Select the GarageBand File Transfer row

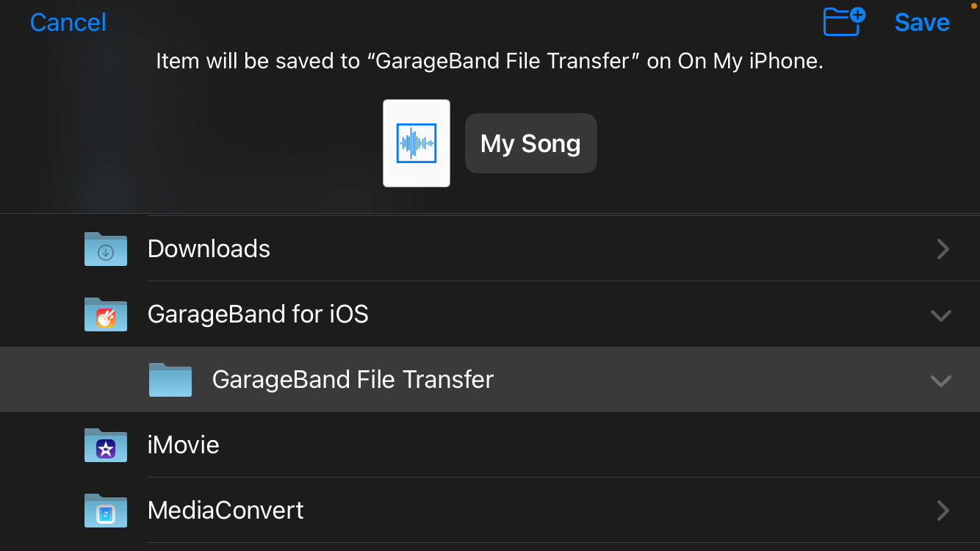pyautogui.click(x=353, y=380)
